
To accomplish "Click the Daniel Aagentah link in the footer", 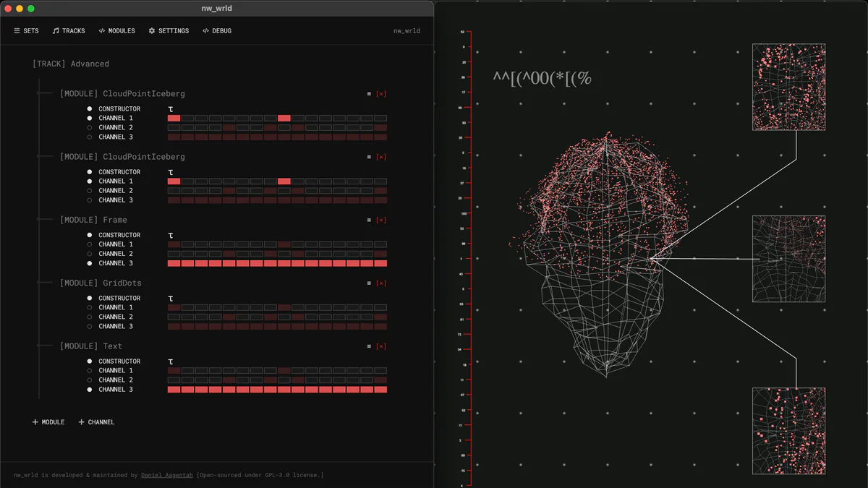I will pos(166,475).
